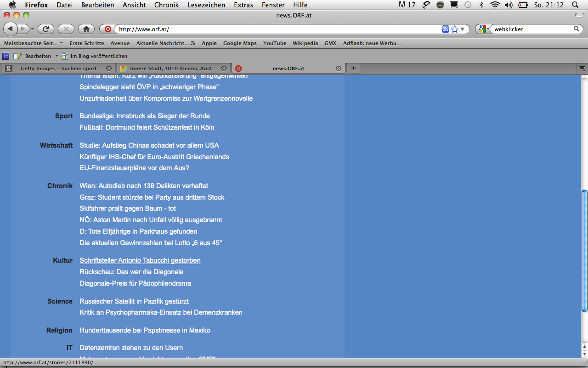Toggle the toolbar pill button in title bar
This screenshot has width=588, height=368.
[x=580, y=15]
